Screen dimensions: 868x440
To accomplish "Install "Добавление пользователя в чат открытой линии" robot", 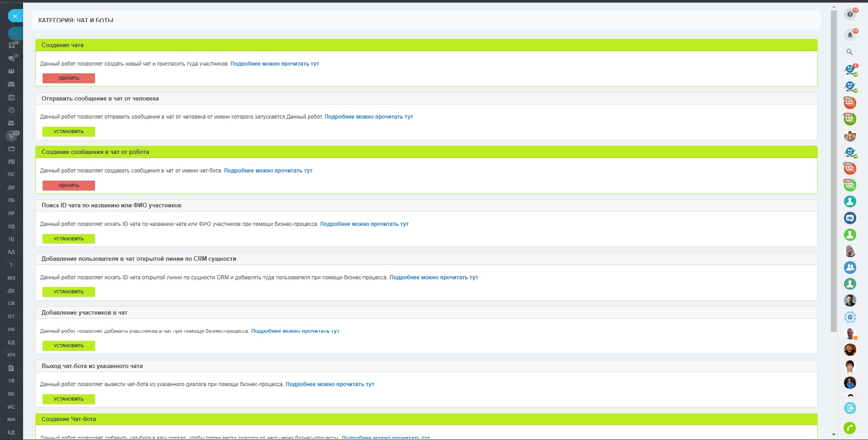I will [69, 292].
